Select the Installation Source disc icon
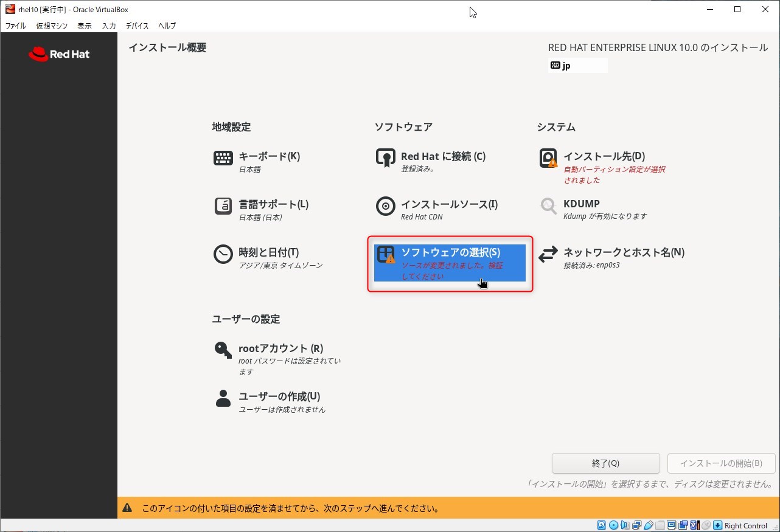 click(x=386, y=206)
